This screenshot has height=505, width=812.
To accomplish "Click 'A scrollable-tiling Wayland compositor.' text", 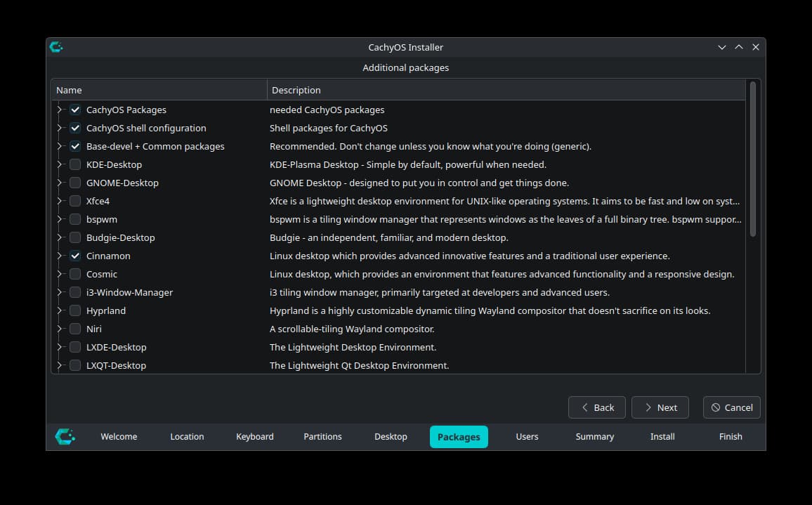I will click(352, 329).
